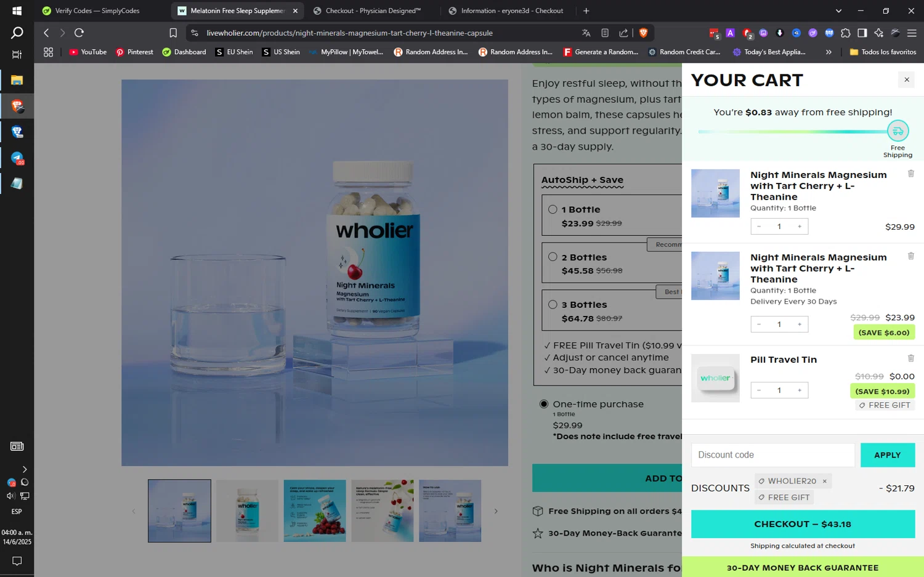Go back to the previous page
The height and width of the screenshot is (577, 924).
pos(46,33)
